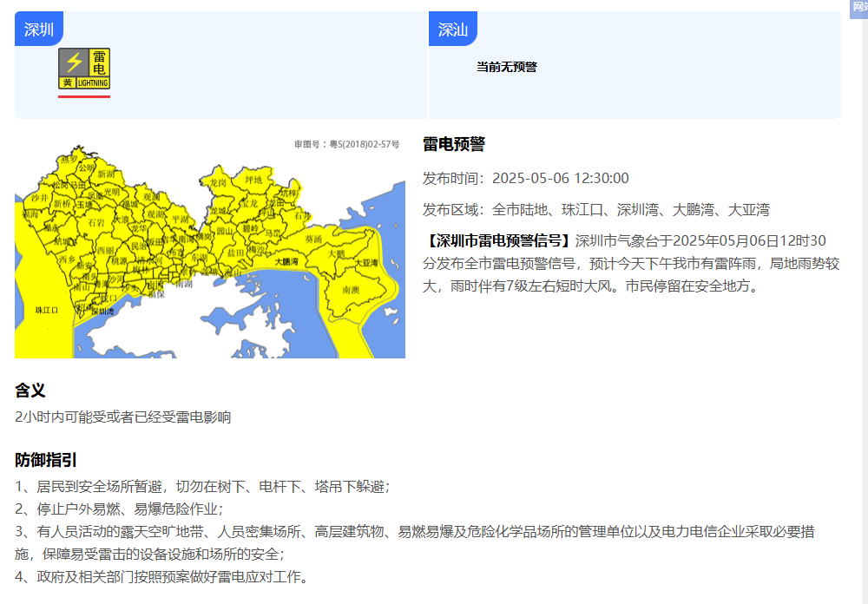Image resolution: width=868 pixels, height=604 pixels.
Task: Click the 【深圳市雷电预警信号】 bold title
Action: [x=499, y=241]
